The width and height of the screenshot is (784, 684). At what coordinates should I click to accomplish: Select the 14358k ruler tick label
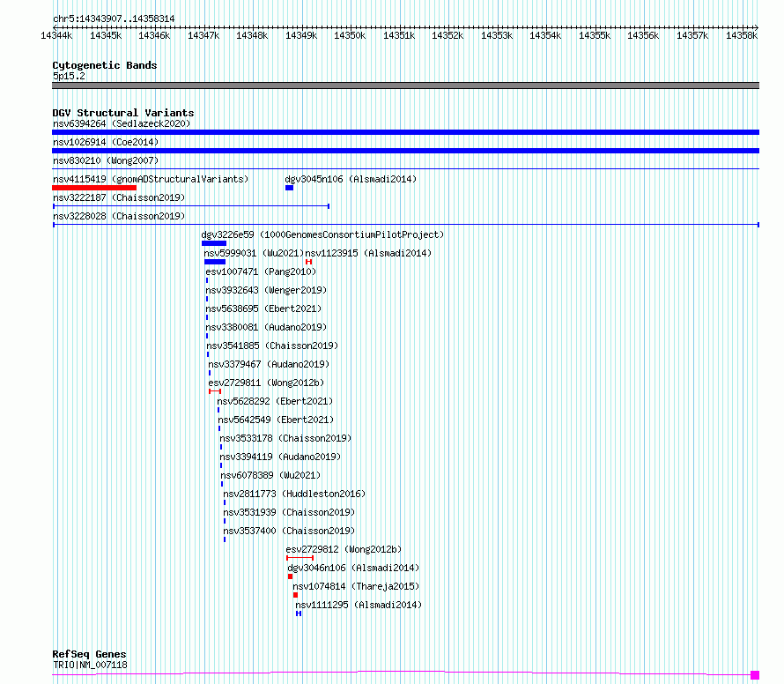point(742,35)
